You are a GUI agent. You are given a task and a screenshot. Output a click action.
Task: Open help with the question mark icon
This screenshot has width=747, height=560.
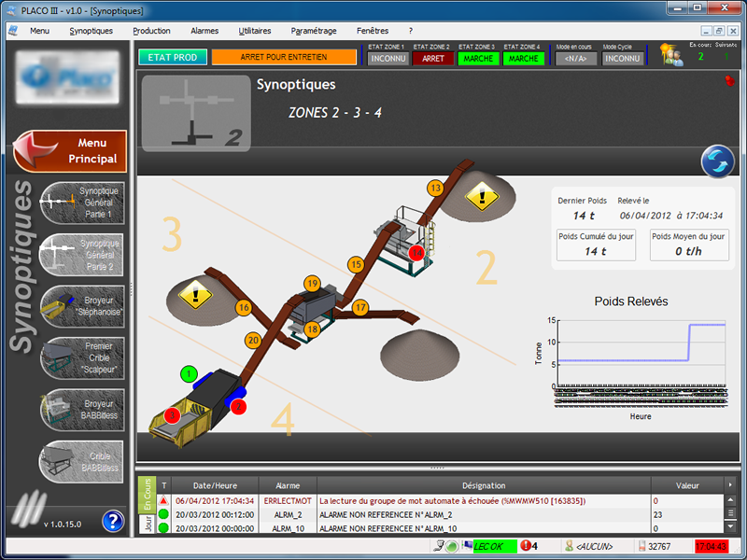click(113, 521)
